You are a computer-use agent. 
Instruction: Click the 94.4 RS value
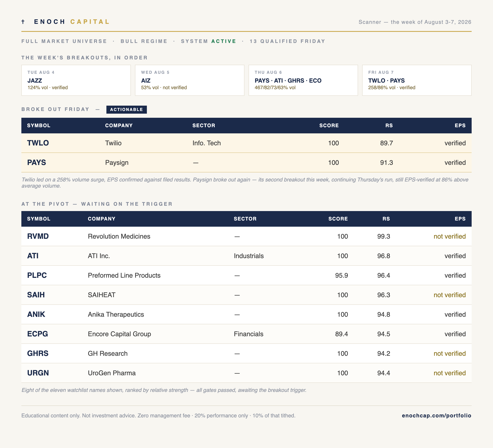click(384, 373)
